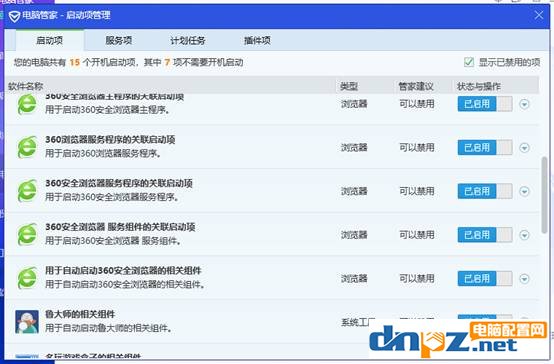Expand options arrow for 360安全浏览器服务程序的关联启动项
554x364 pixels.
[524, 192]
